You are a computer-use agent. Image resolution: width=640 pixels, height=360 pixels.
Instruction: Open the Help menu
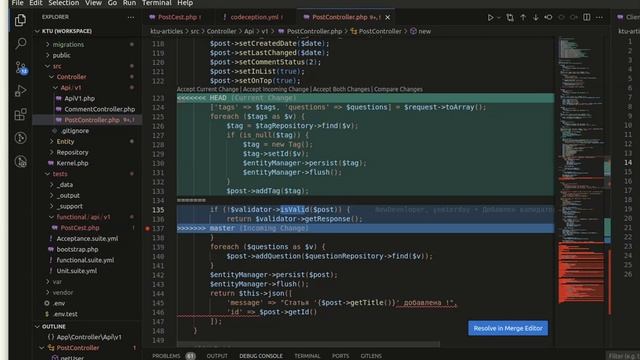pyautogui.click(x=185, y=3)
